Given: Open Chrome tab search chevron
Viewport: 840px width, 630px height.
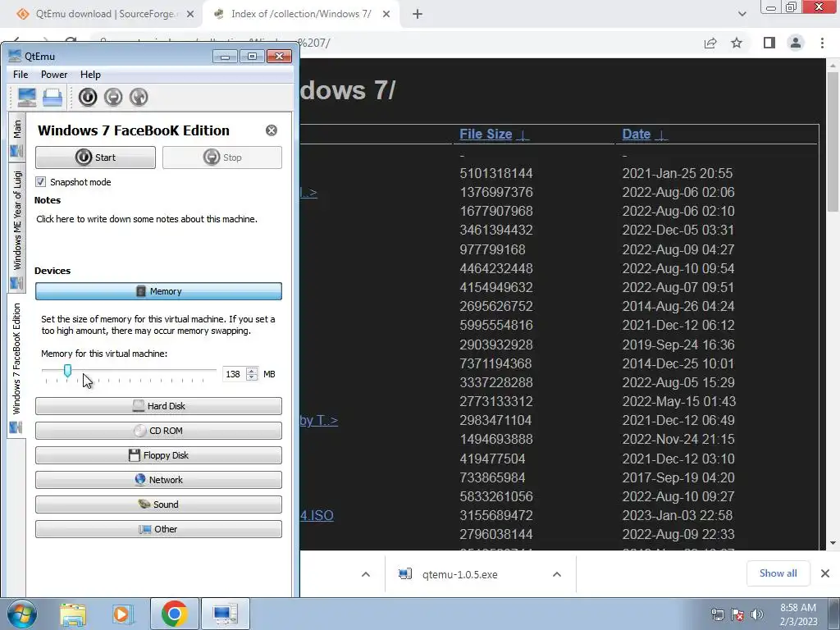Looking at the screenshot, I should [742, 14].
